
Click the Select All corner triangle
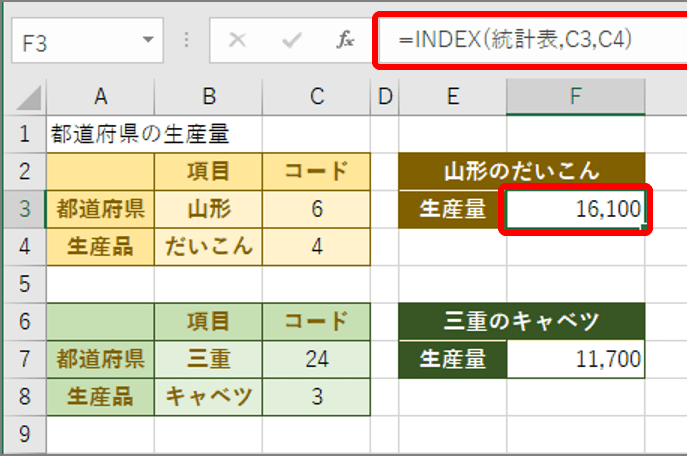point(29,98)
